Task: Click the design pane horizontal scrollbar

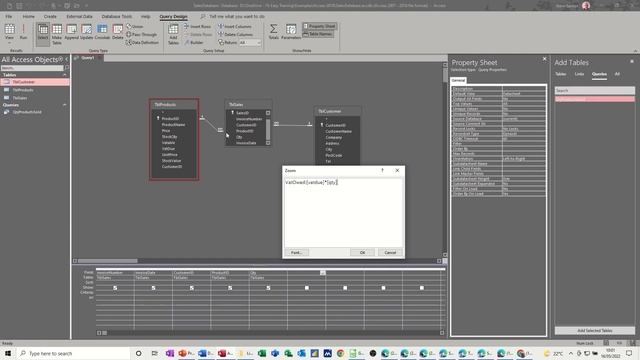Action: click(x=257, y=261)
